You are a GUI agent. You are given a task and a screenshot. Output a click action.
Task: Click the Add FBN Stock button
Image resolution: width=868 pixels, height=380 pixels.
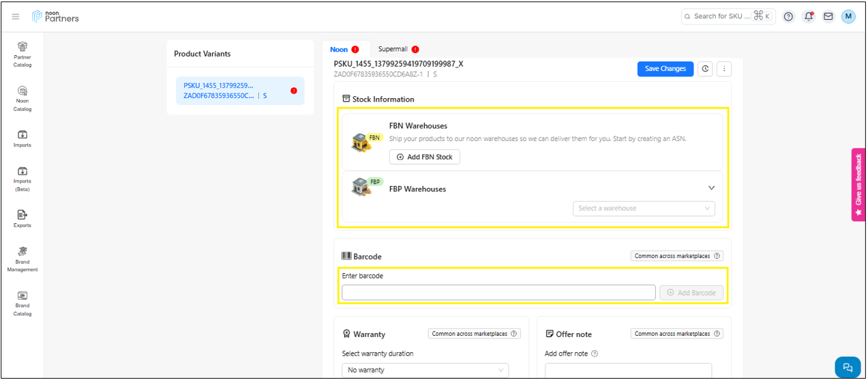[x=425, y=157]
